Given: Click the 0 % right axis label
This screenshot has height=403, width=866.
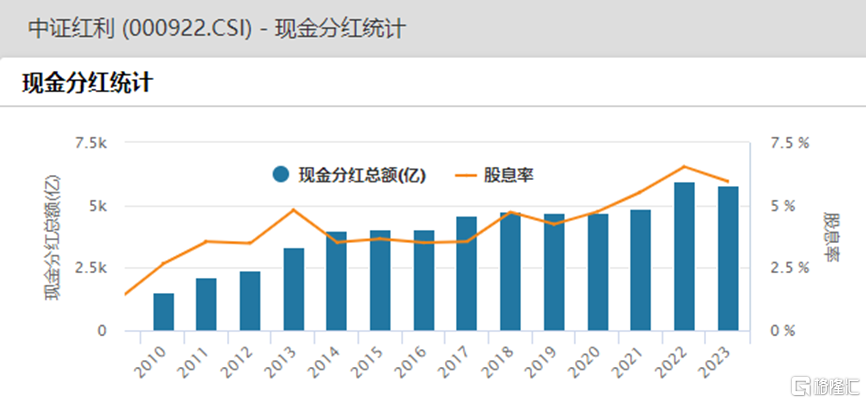Looking at the screenshot, I should point(782,331).
